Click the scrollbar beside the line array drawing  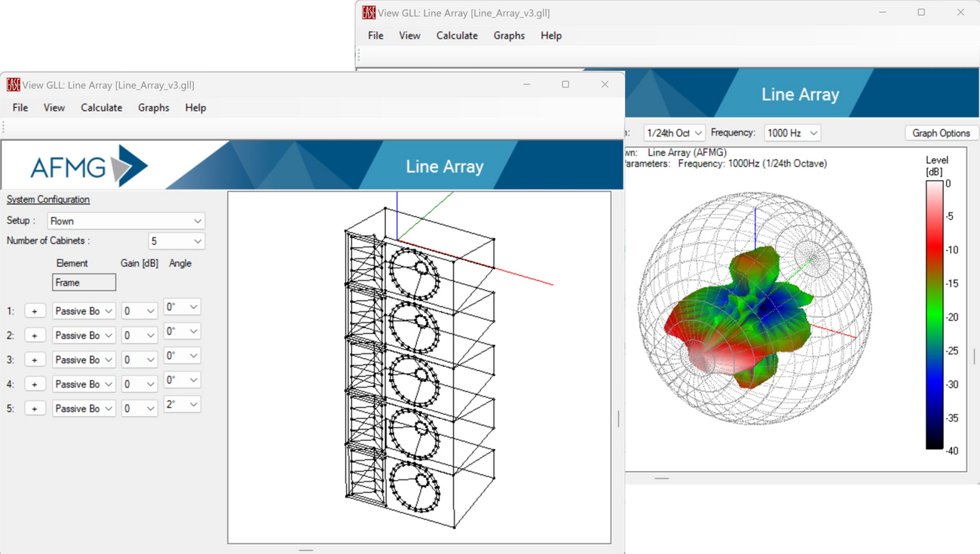point(620,415)
